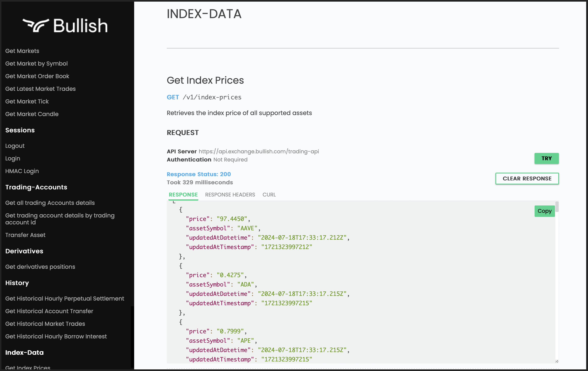Open Get Historical Market Trades
This screenshot has height=371, width=588.
click(45, 324)
